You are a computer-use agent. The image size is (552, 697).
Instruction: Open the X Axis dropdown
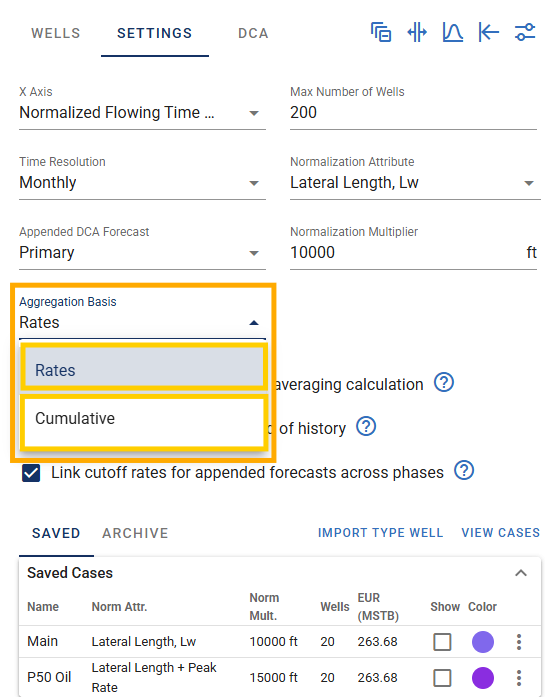pyautogui.click(x=142, y=112)
